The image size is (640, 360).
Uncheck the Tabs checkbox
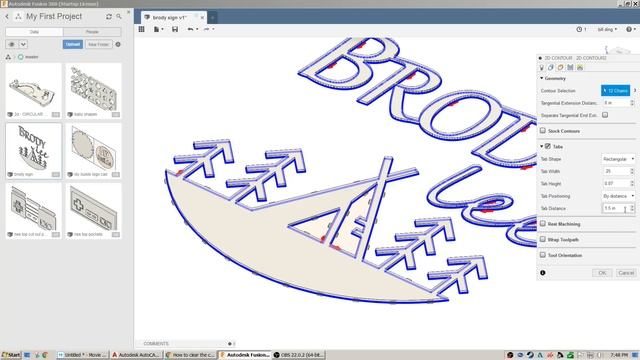[x=548, y=146]
